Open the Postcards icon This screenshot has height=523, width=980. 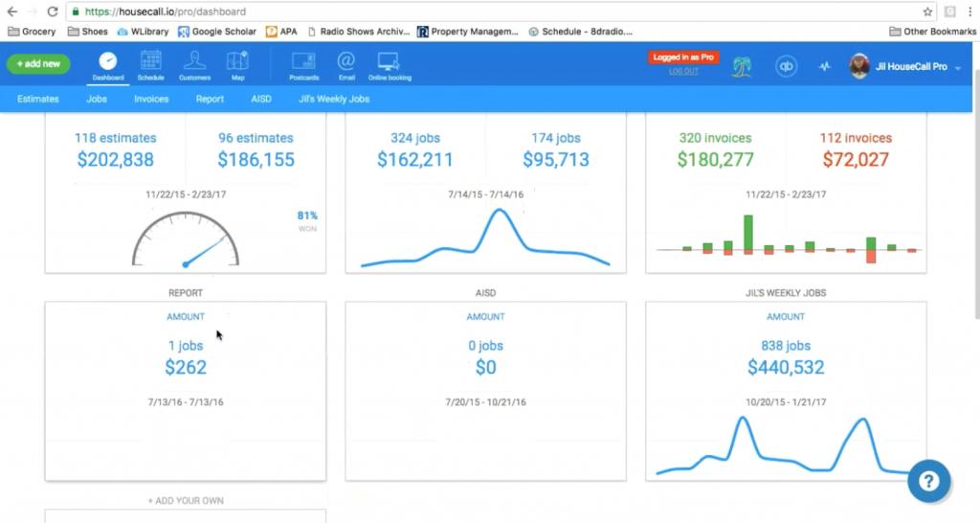point(303,66)
